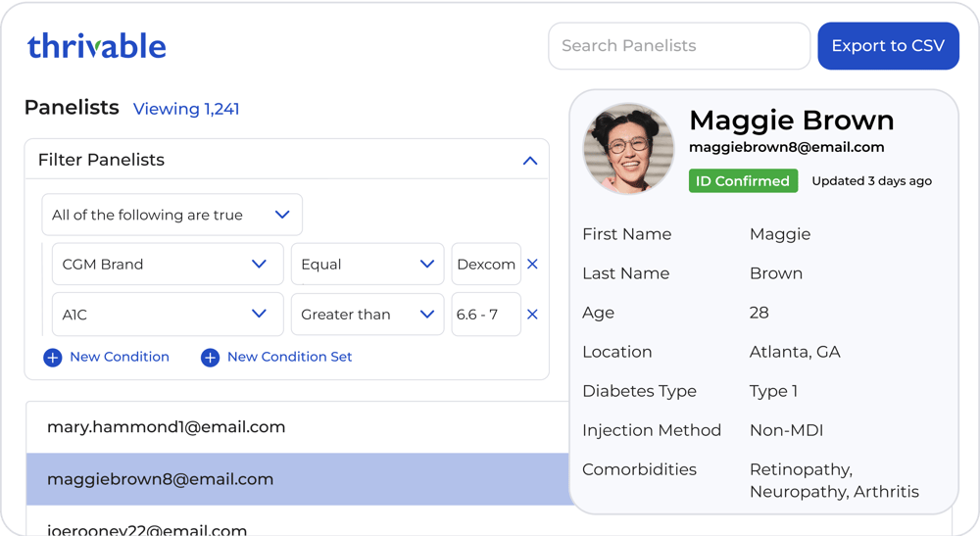Click the 6.6 - 7 value field

click(x=486, y=315)
